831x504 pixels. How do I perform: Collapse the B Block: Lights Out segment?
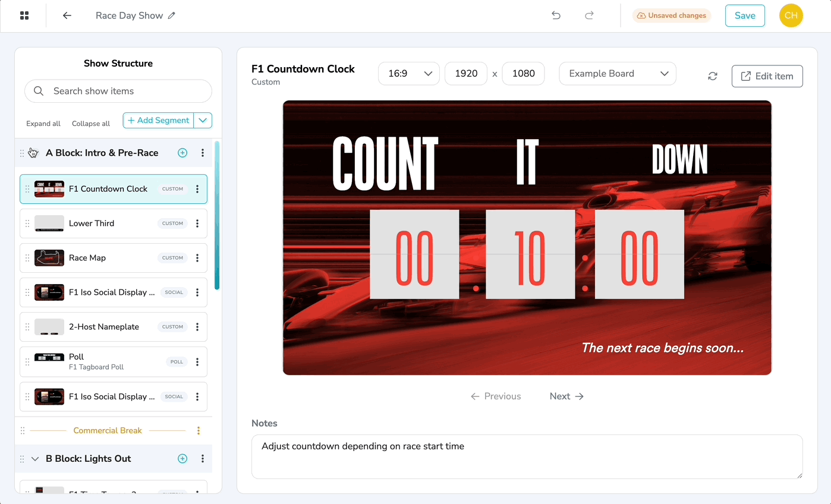35,459
